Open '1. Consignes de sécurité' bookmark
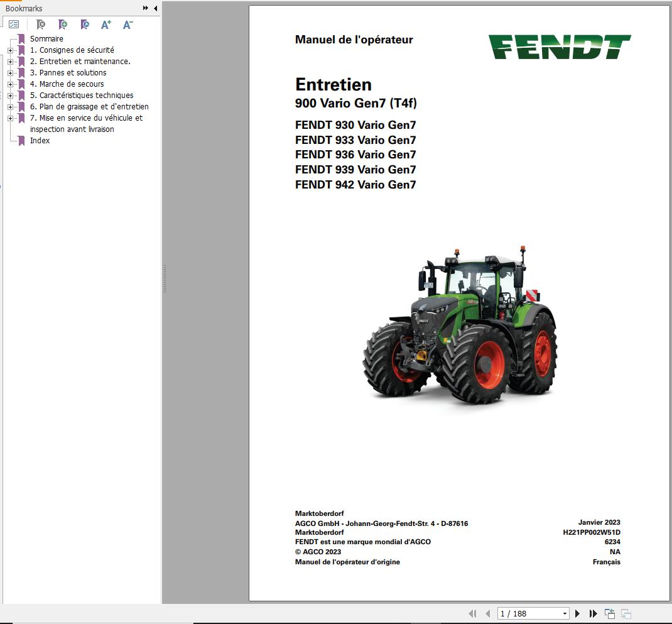672x624 pixels. [72, 50]
